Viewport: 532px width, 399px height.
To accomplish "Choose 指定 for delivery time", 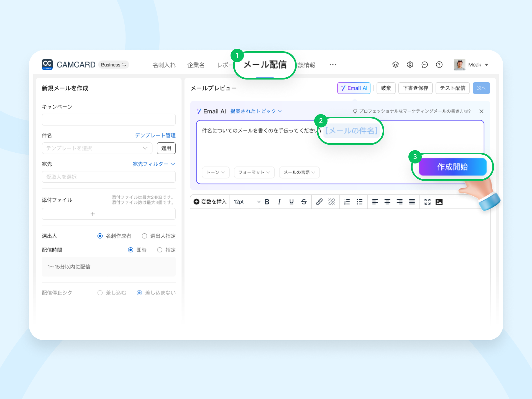I will [160, 250].
